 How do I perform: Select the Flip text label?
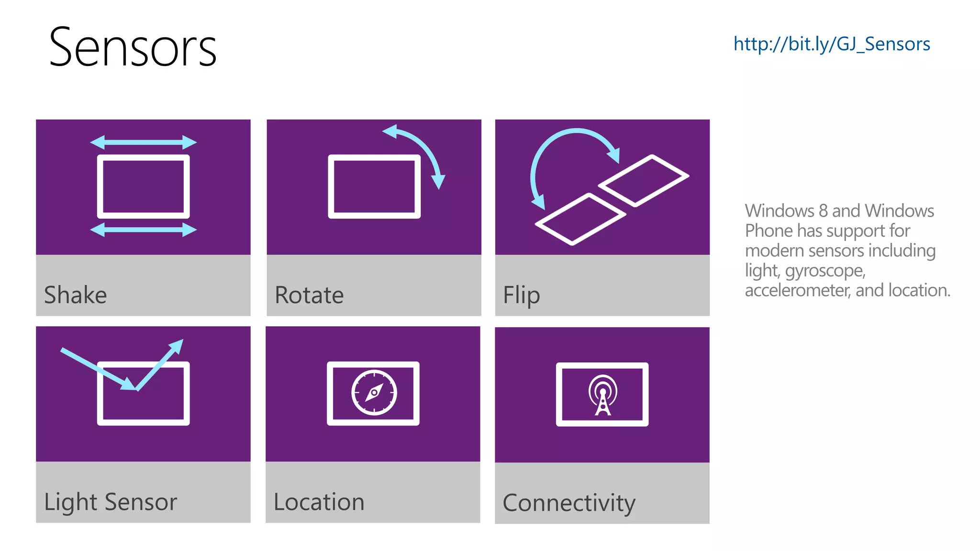tap(521, 295)
